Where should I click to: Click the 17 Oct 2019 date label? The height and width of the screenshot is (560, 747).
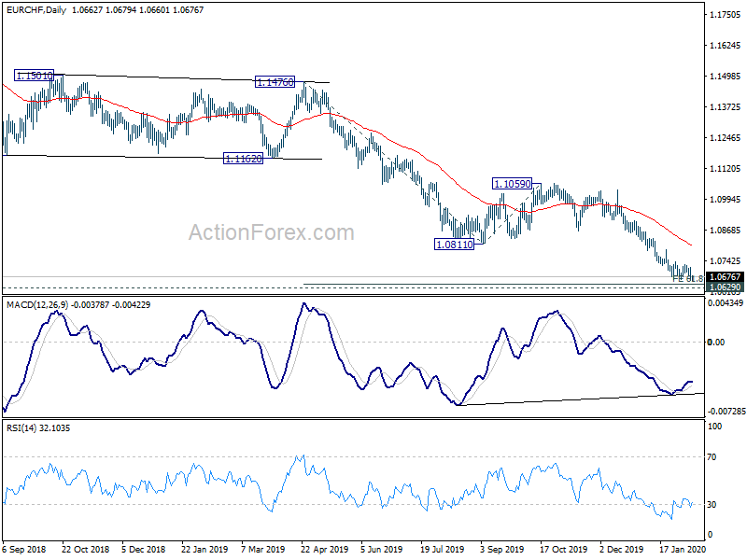pos(564,550)
